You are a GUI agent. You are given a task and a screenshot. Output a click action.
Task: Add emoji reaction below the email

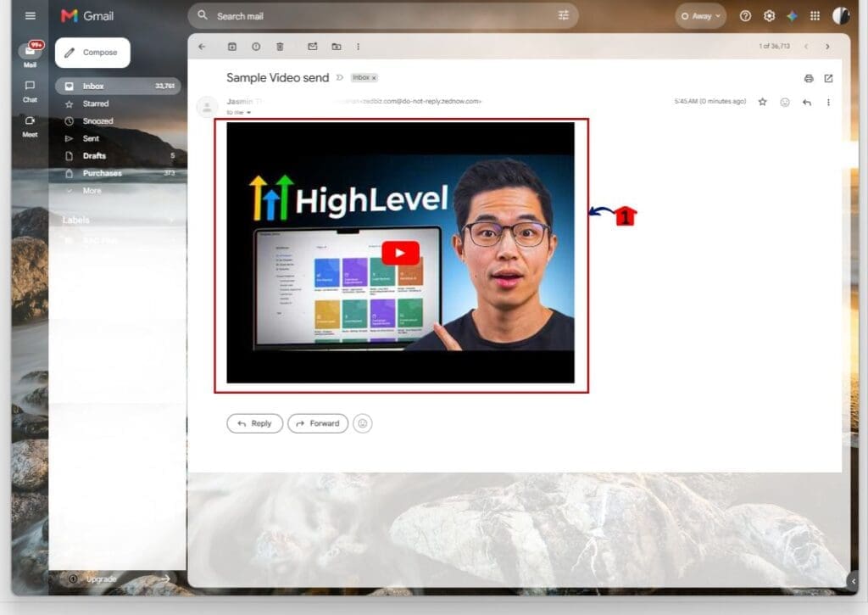point(363,423)
